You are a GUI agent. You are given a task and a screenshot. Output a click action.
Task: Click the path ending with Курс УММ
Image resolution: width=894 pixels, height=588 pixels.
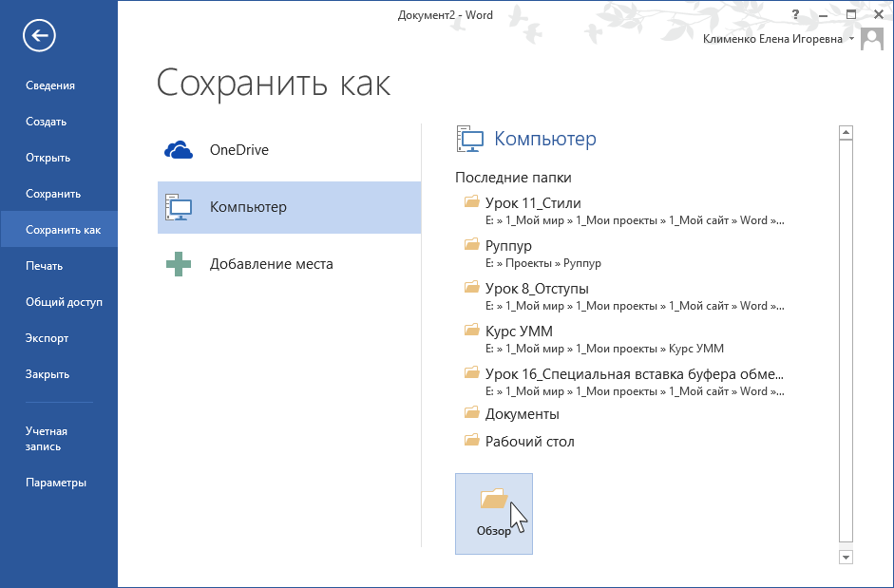coord(604,349)
